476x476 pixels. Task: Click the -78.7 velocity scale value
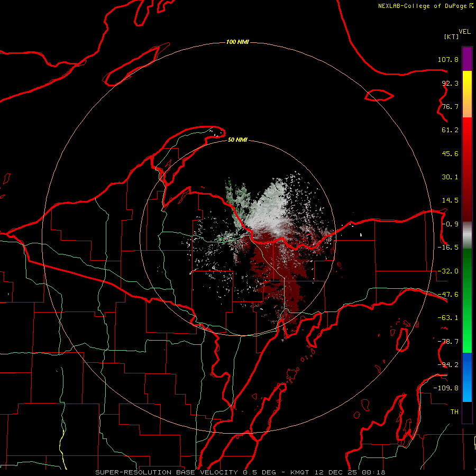pos(448,342)
